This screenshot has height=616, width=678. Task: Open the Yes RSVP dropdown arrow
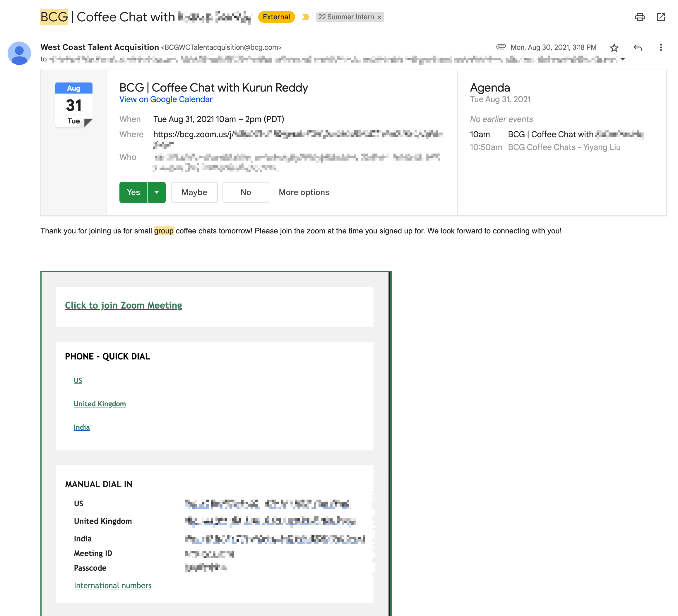tap(156, 192)
